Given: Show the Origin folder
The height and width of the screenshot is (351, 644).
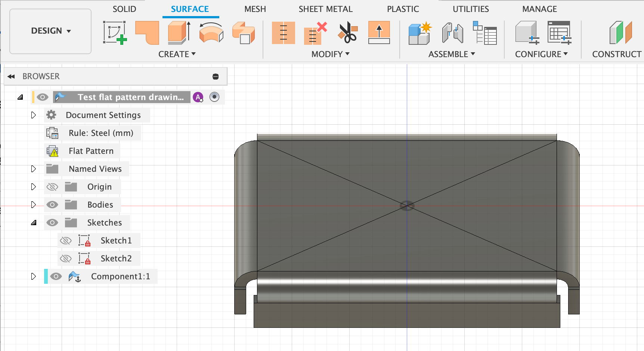Looking at the screenshot, I should pos(52,187).
